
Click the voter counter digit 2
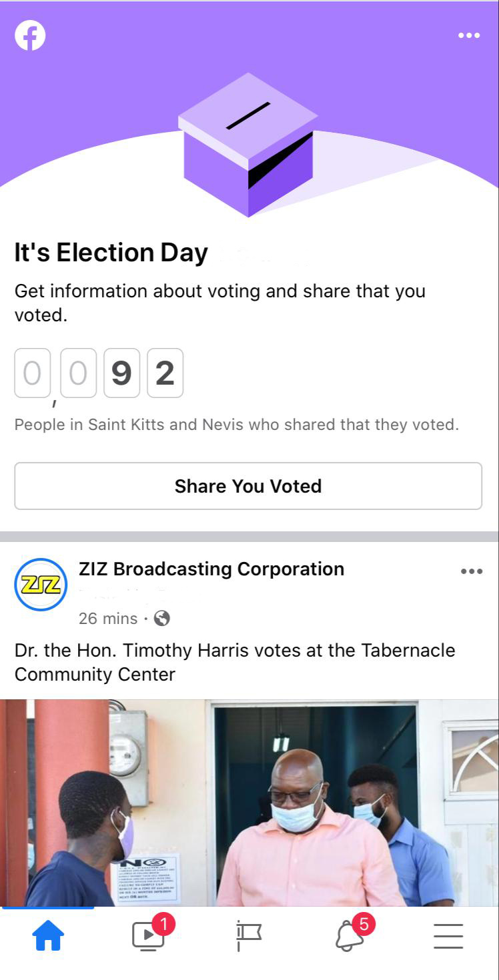[165, 373]
